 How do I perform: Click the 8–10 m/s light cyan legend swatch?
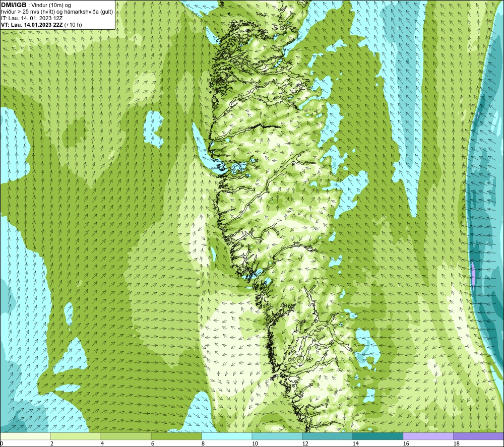(x=227, y=436)
